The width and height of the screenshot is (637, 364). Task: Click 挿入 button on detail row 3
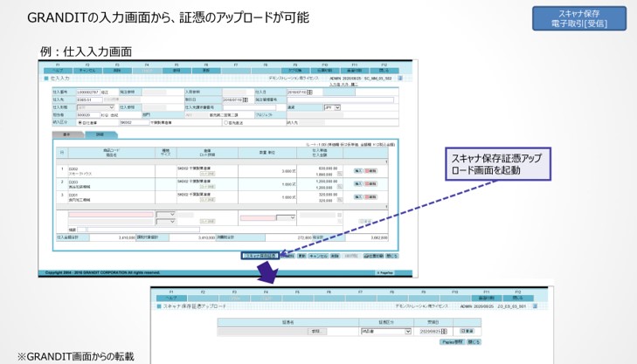tap(358, 196)
